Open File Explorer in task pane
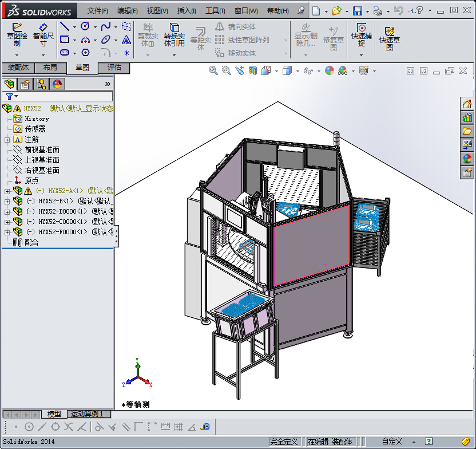Screen dimensions: 476x449 coord(467,131)
